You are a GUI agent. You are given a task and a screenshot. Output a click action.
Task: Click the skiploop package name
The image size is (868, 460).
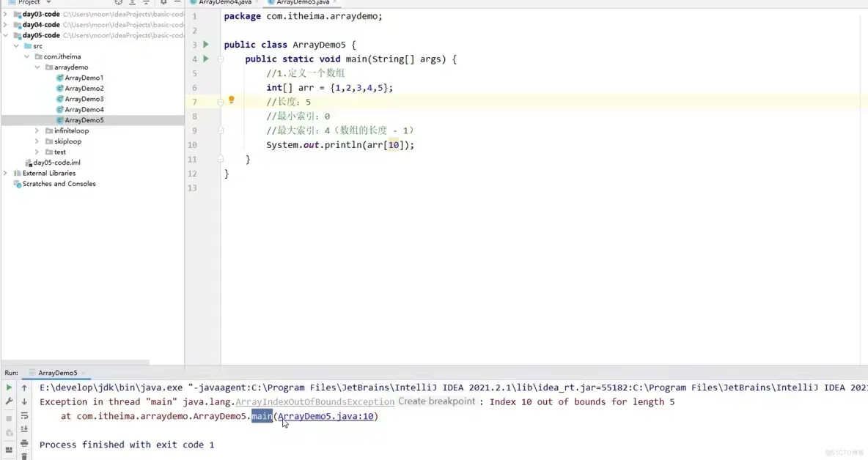click(67, 141)
